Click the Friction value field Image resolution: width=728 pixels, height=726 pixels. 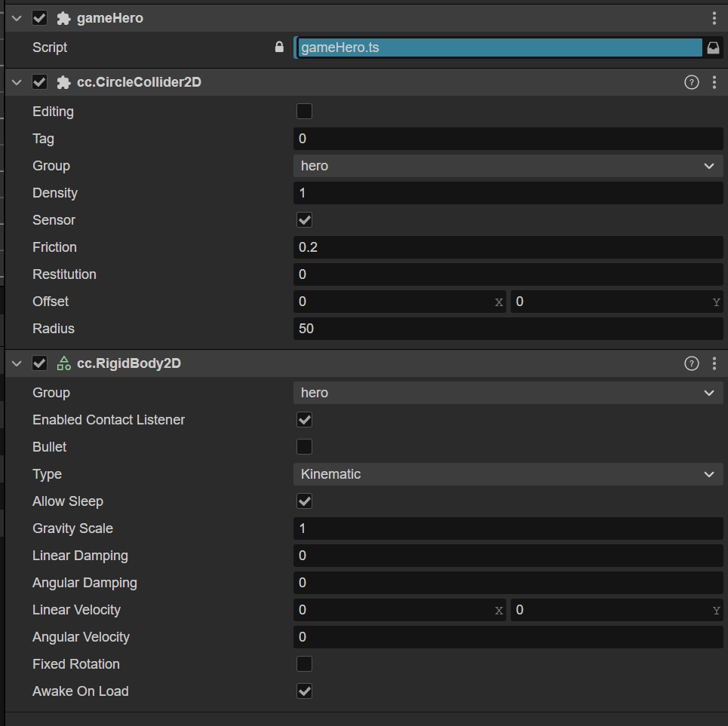coord(508,247)
